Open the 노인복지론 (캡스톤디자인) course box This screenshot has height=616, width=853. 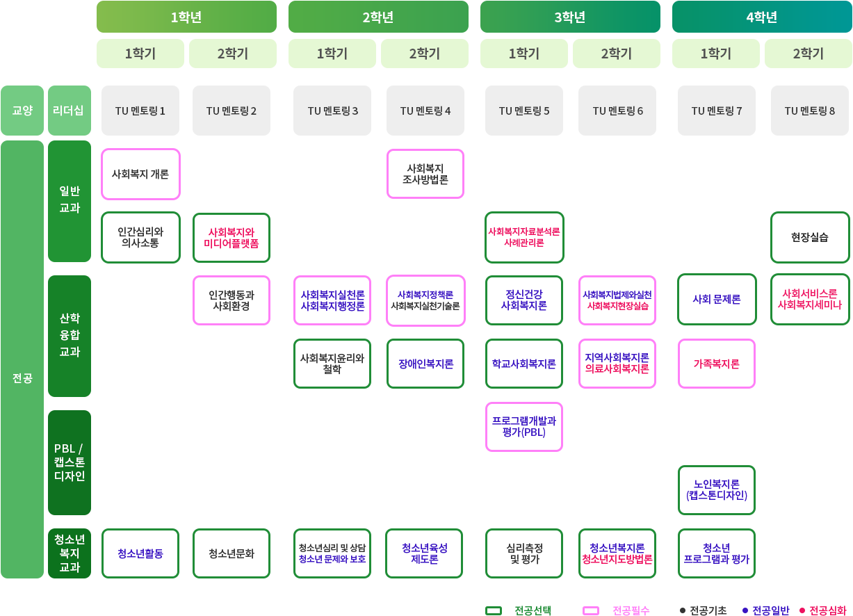click(x=716, y=489)
